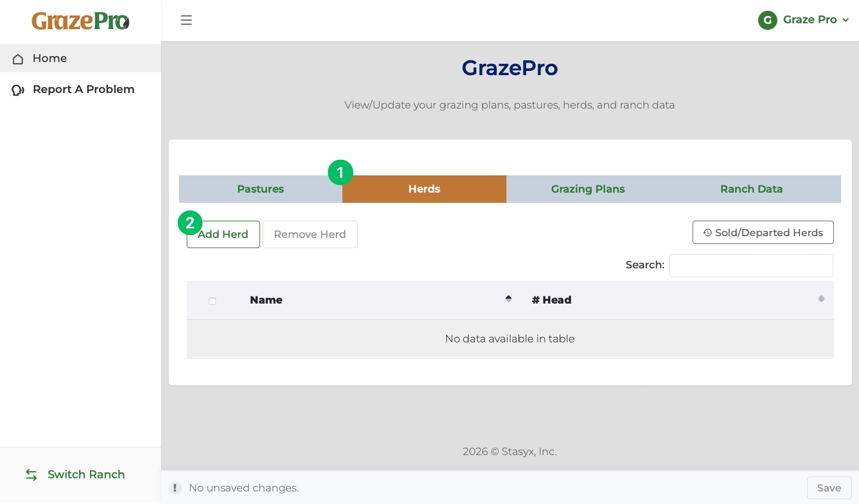The height and width of the screenshot is (504, 859).
Task: Click the # Head column header text
Action: (x=552, y=300)
